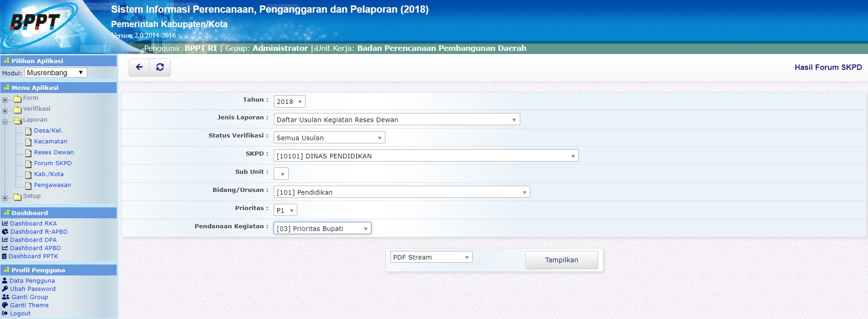Open the Dashboard RKA link
Screen dimensions: 868x319
tap(33, 223)
